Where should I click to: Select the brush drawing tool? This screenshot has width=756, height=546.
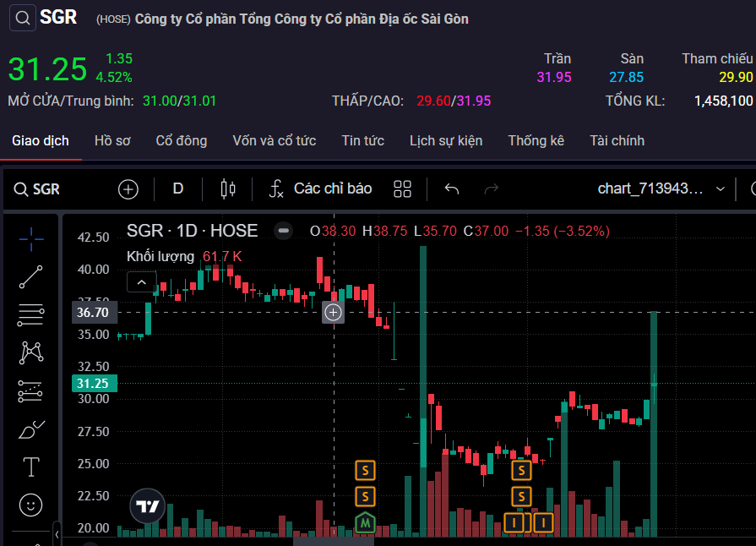(31, 429)
